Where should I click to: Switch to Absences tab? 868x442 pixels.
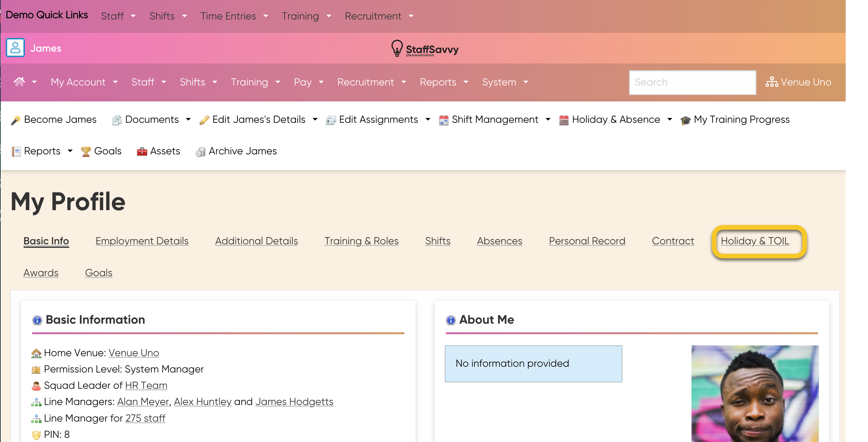499,241
